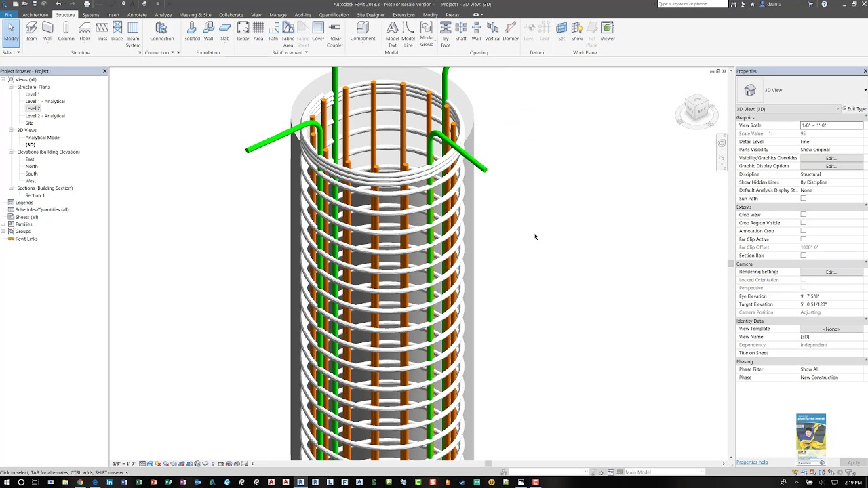Click the View Template None button
This screenshot has width=868, height=488.
point(831,329)
